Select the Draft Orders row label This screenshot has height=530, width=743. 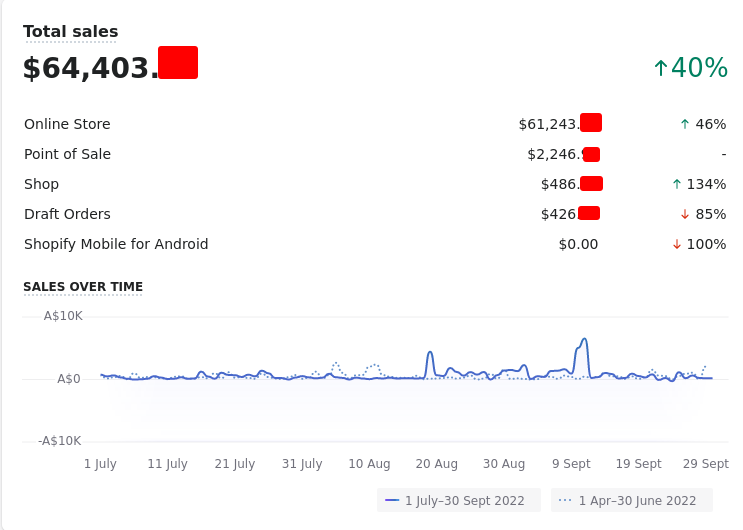tap(67, 214)
